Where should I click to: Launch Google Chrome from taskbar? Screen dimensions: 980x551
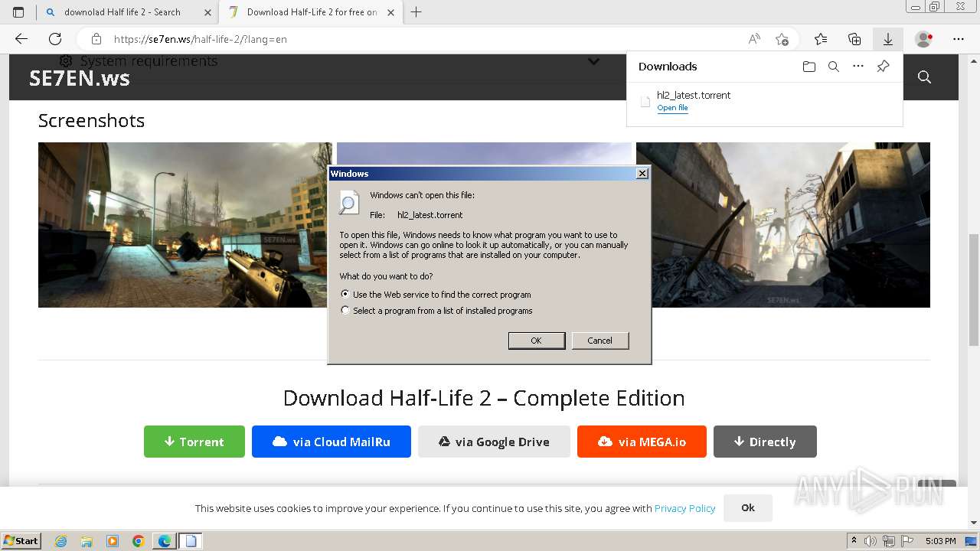(139, 541)
